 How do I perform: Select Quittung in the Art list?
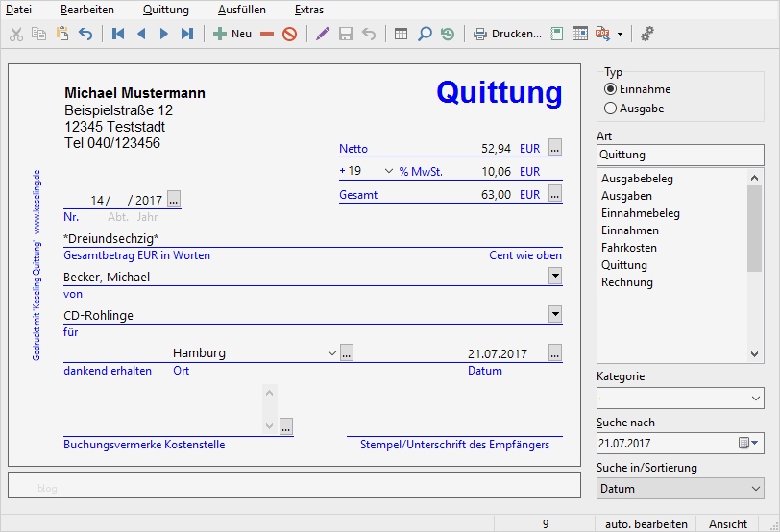pyautogui.click(x=623, y=265)
